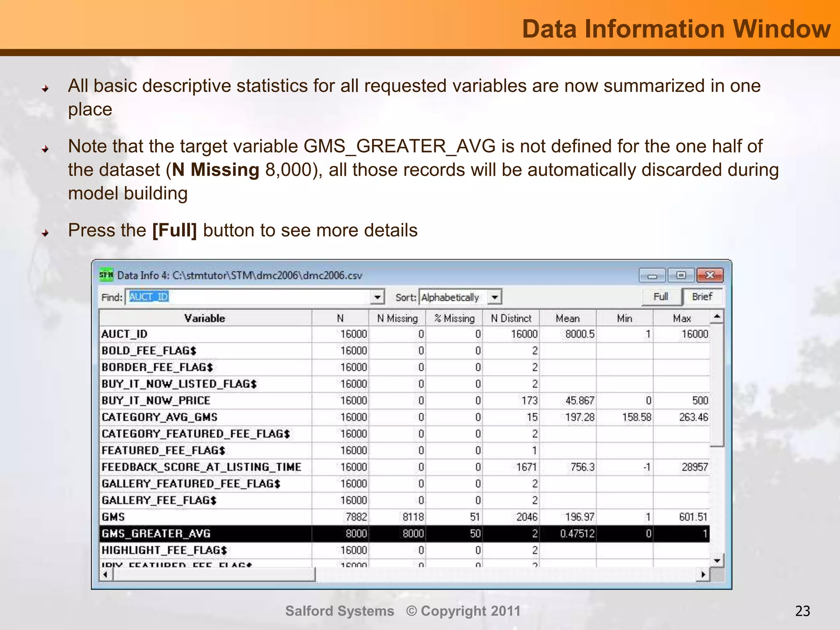
Task: Select the FEATURED_FEE_FLAG$ row
Action: (404, 451)
